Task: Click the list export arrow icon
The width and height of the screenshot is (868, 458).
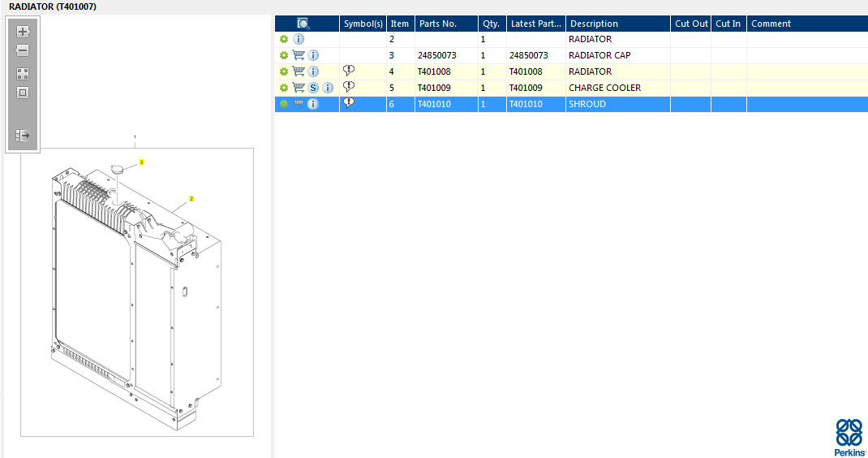Action: [x=23, y=136]
